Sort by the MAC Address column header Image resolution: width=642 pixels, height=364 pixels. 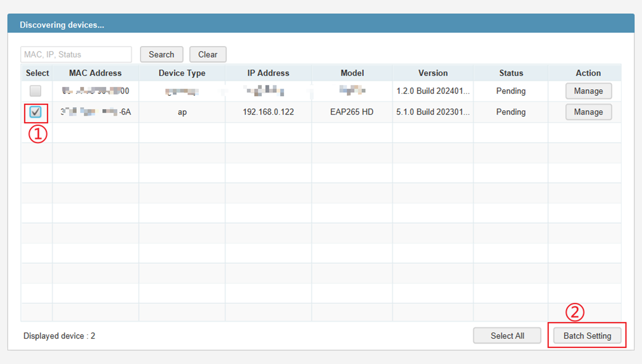pos(95,73)
